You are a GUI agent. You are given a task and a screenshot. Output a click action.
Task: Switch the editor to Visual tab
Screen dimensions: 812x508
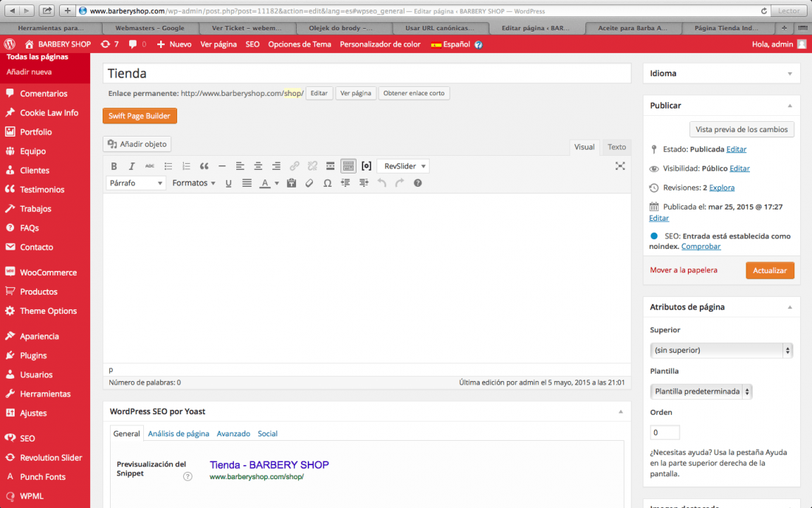pyautogui.click(x=584, y=147)
